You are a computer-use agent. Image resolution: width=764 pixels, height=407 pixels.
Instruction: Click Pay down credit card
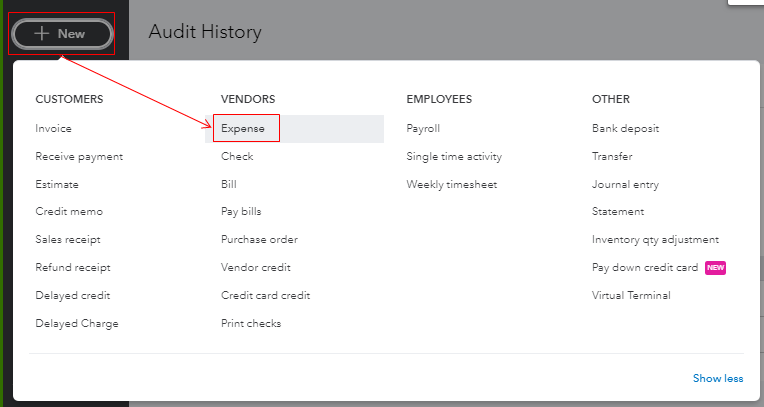pos(645,268)
